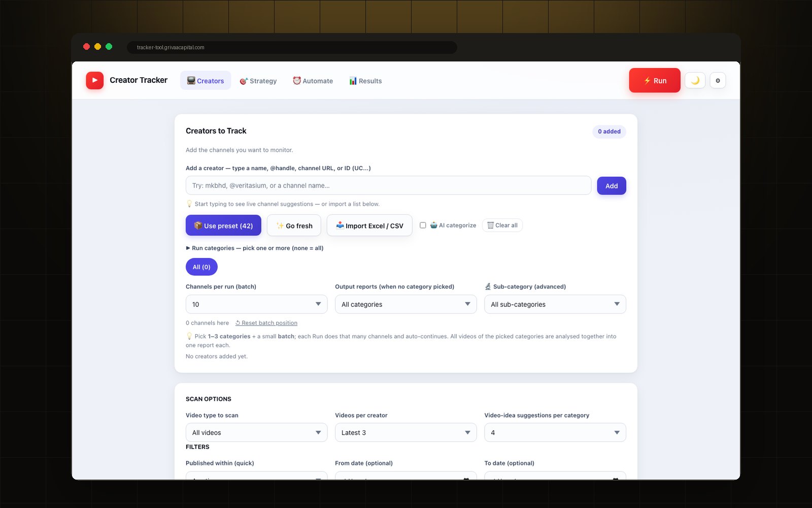The height and width of the screenshot is (508, 812).
Task: Click the 0 channels here text
Action: (x=207, y=323)
